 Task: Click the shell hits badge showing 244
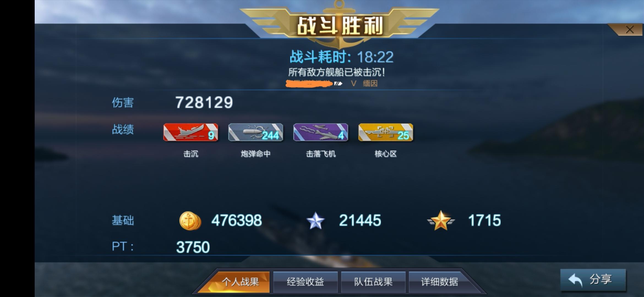tap(256, 132)
